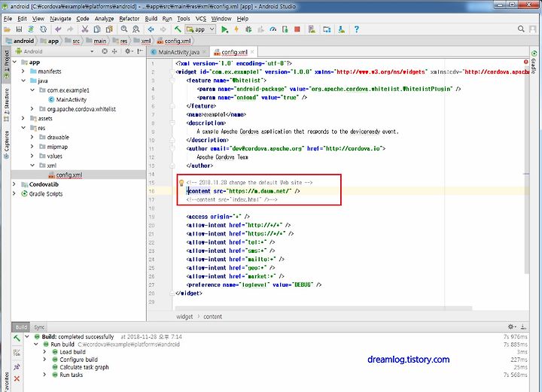Click the Sync project toolbar icon
This screenshot has height=392, width=542.
31,29
